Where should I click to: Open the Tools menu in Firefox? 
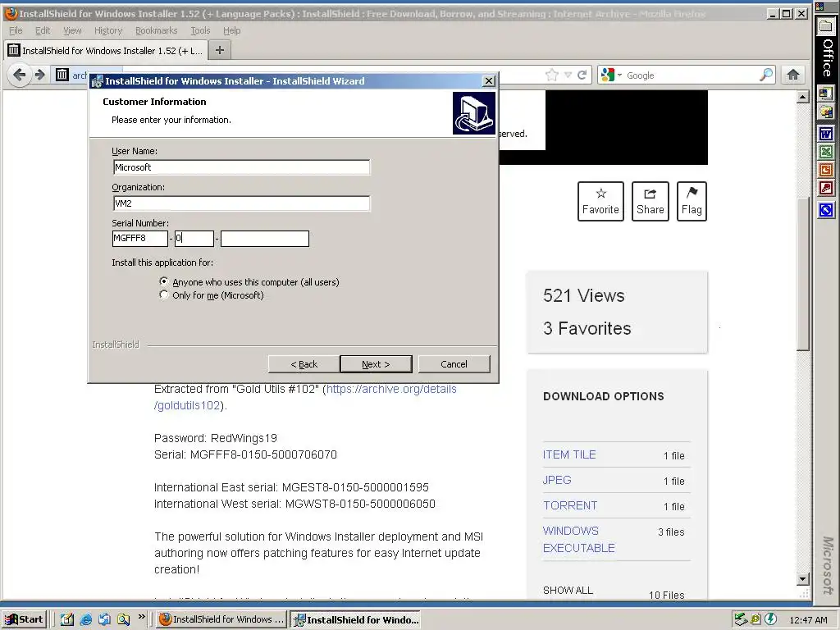pyautogui.click(x=200, y=30)
